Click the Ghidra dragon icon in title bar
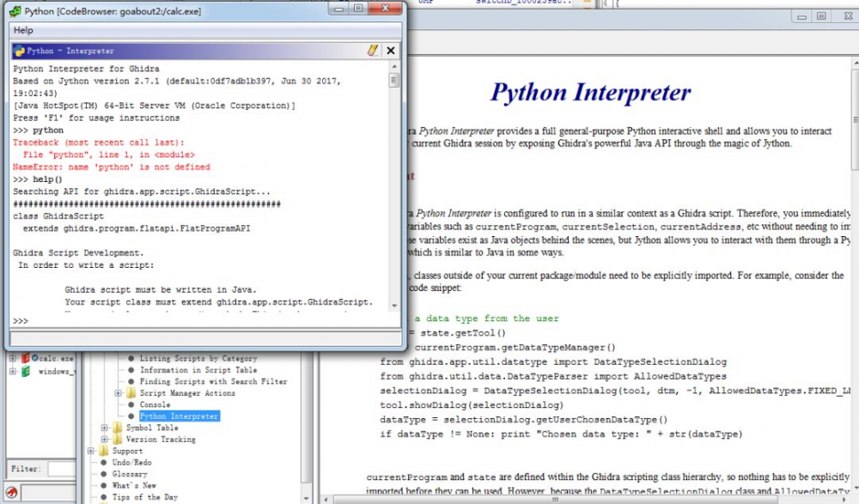Image resolution: width=859 pixels, height=504 pixels. coord(14,9)
